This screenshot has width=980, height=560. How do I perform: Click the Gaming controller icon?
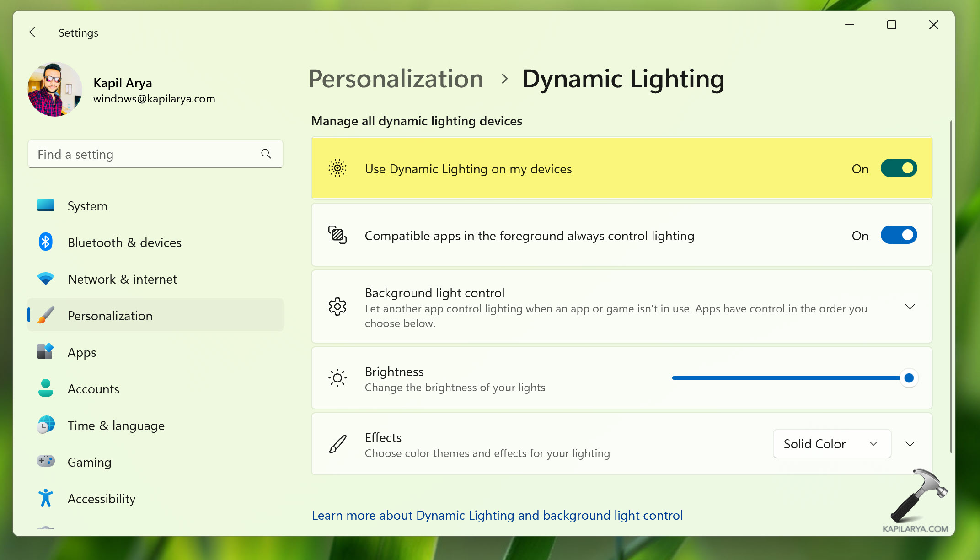point(46,461)
